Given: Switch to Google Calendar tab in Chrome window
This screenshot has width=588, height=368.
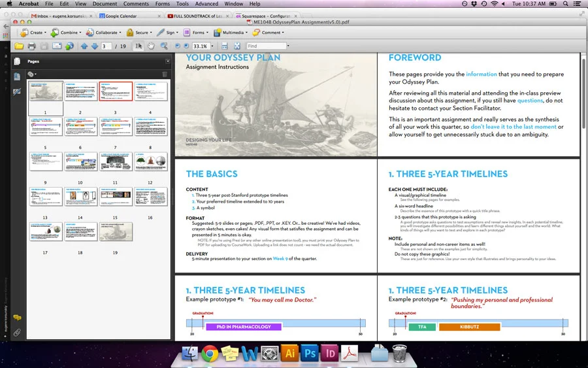Looking at the screenshot, I should [x=130, y=16].
